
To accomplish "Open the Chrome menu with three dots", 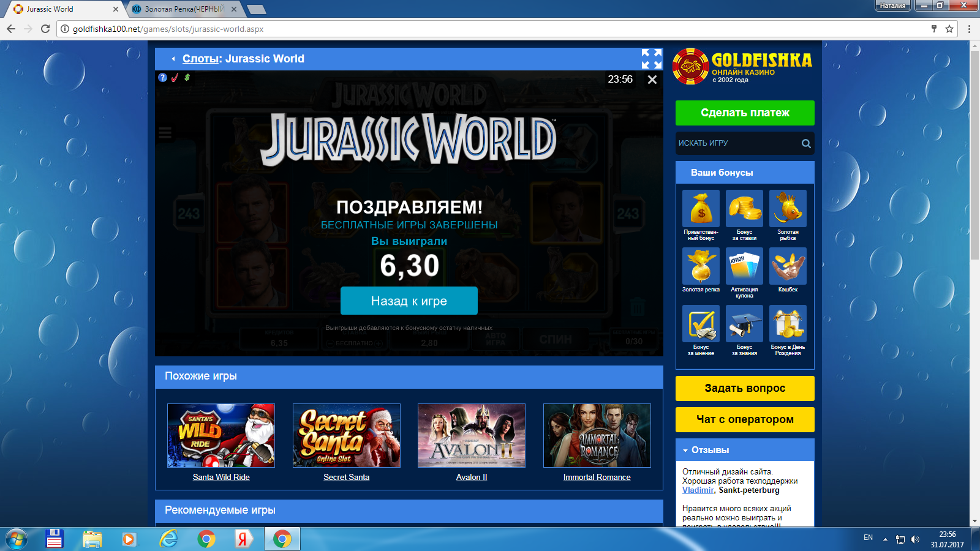I will click(x=969, y=29).
